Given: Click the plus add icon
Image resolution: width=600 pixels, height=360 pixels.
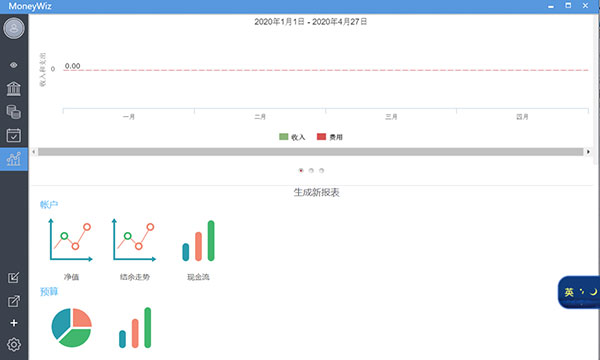Looking at the screenshot, I should (14, 323).
